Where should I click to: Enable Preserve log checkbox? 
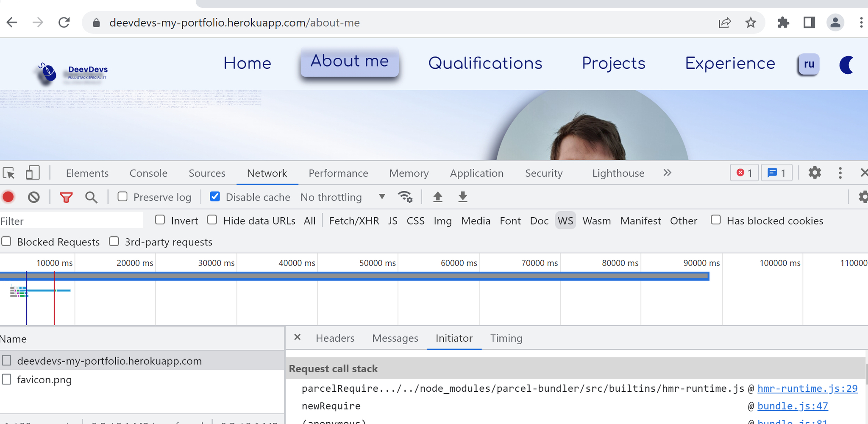point(122,197)
